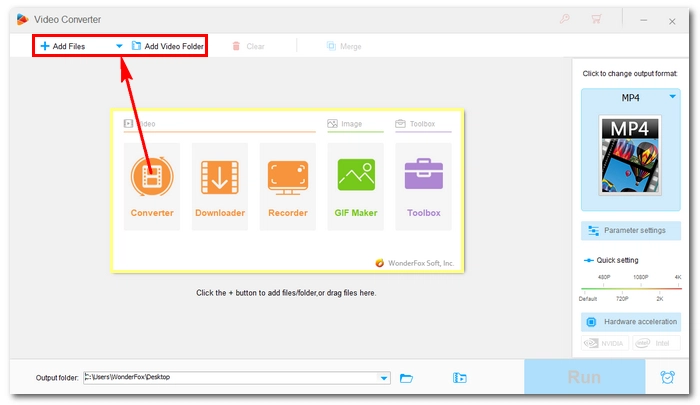Open the output video folder icon
Viewport: 700px width, 405px height.
coord(459,378)
